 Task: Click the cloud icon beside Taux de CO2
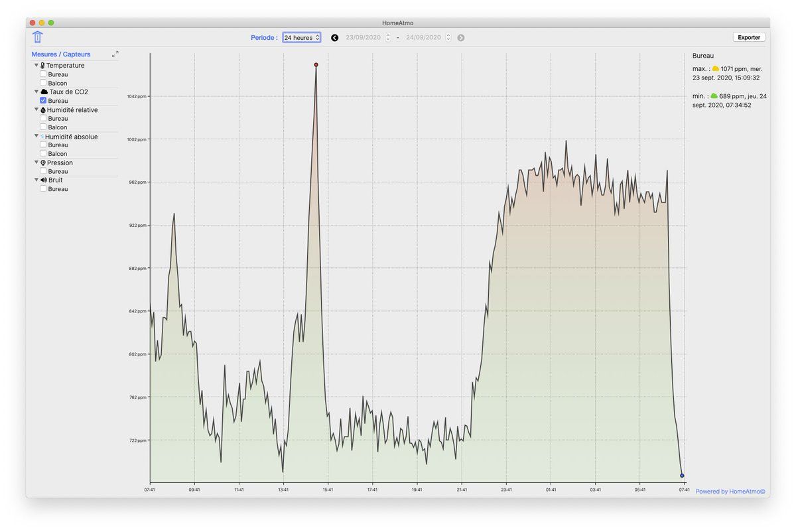pyautogui.click(x=44, y=92)
